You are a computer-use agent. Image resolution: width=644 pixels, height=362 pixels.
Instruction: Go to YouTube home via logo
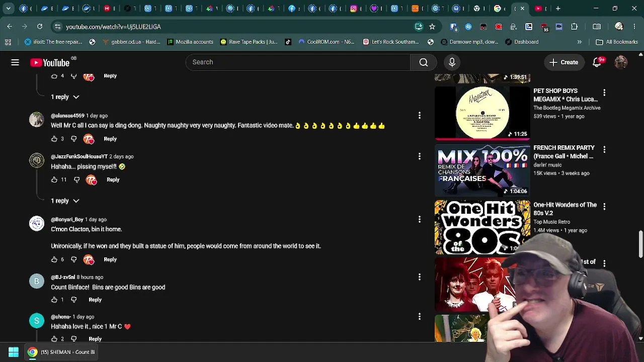coord(49,62)
